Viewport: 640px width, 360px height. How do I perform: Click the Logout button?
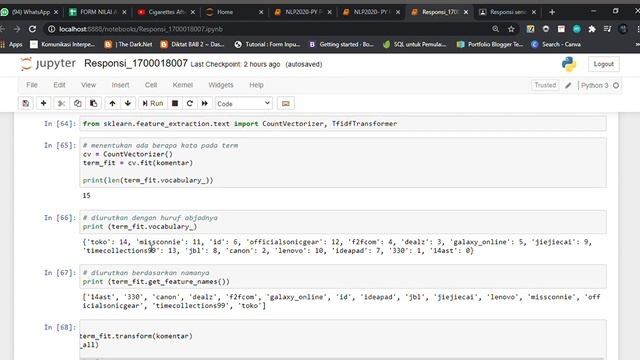click(x=603, y=64)
